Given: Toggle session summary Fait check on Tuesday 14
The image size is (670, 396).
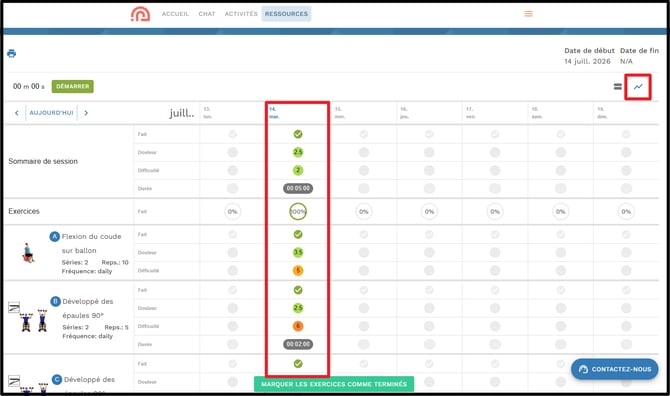Looking at the screenshot, I should point(298,134).
